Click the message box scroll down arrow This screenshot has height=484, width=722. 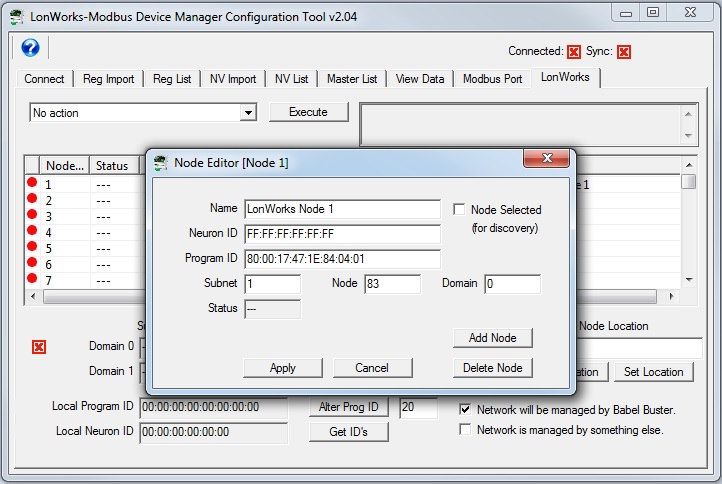[x=689, y=135]
